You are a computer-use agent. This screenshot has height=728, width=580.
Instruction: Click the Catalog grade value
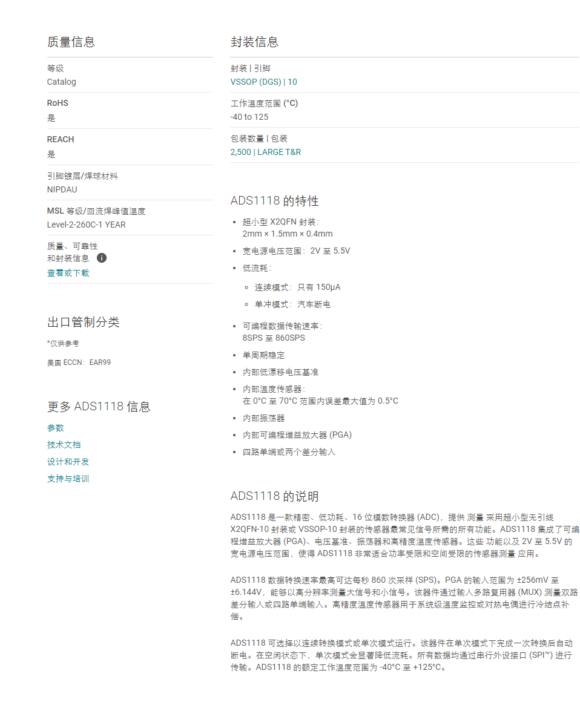point(62,82)
